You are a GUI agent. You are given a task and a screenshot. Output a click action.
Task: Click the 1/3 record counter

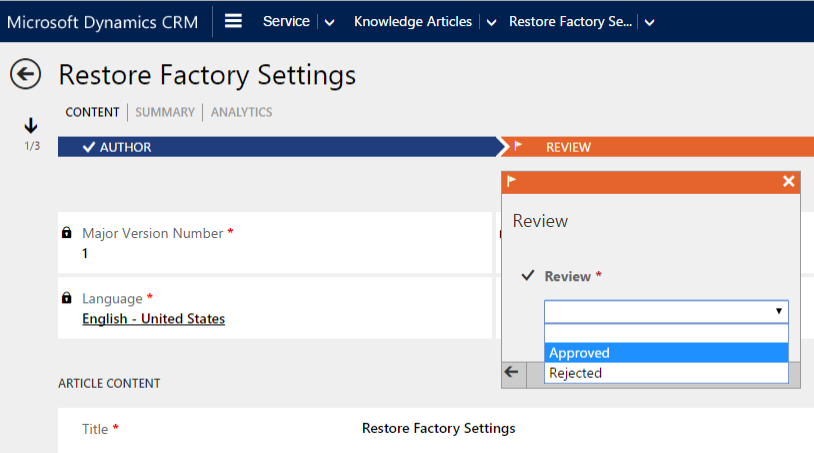(x=32, y=146)
